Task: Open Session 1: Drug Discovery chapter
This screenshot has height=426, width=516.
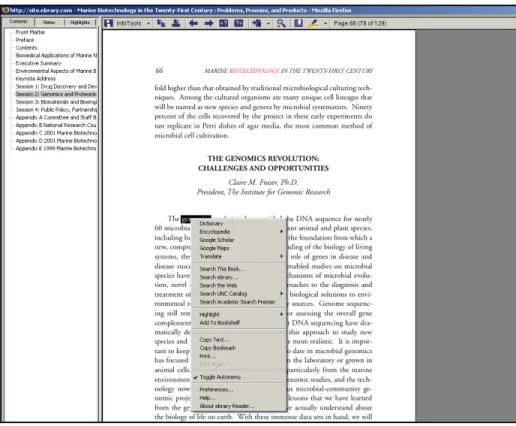Action: pos(56,86)
